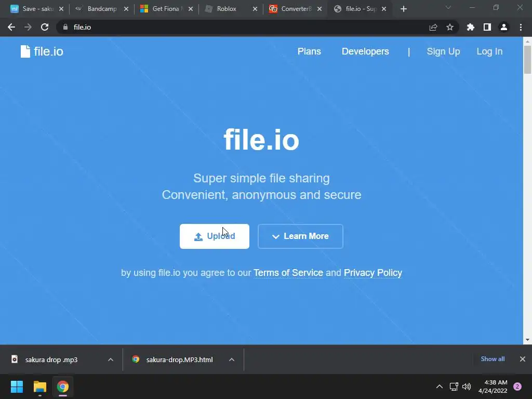Open the Chrome three-dot menu

coord(521,27)
